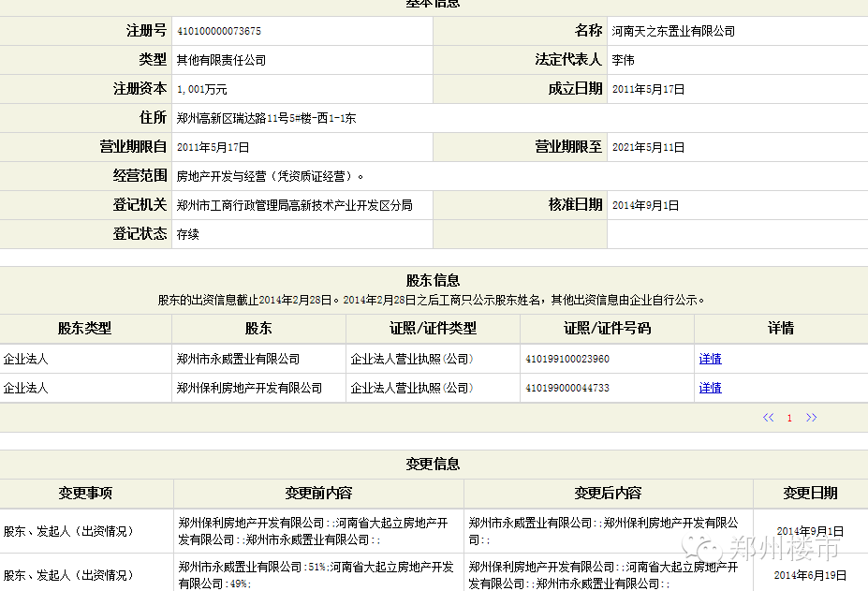Viewport: 868px width, 591px height.
Task: Click registration status value 存续
Action: click(187, 234)
